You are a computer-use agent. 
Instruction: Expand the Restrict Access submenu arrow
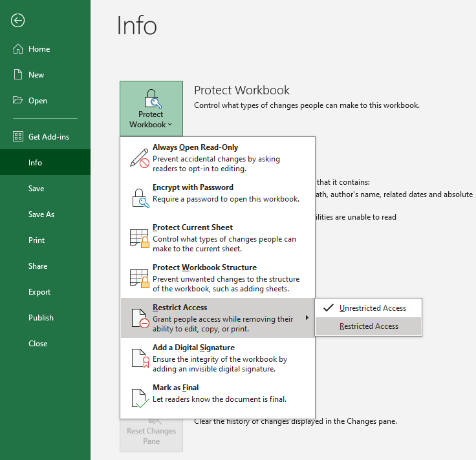coord(307,318)
